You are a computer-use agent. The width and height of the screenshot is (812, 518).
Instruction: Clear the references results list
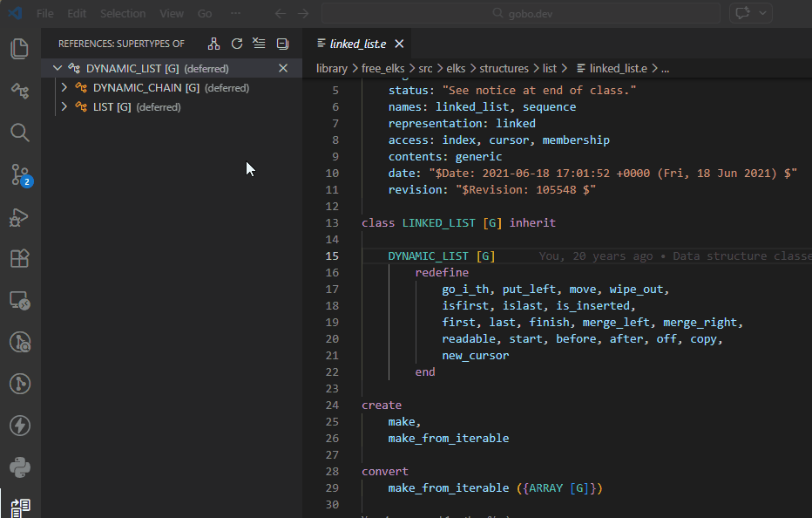click(259, 44)
